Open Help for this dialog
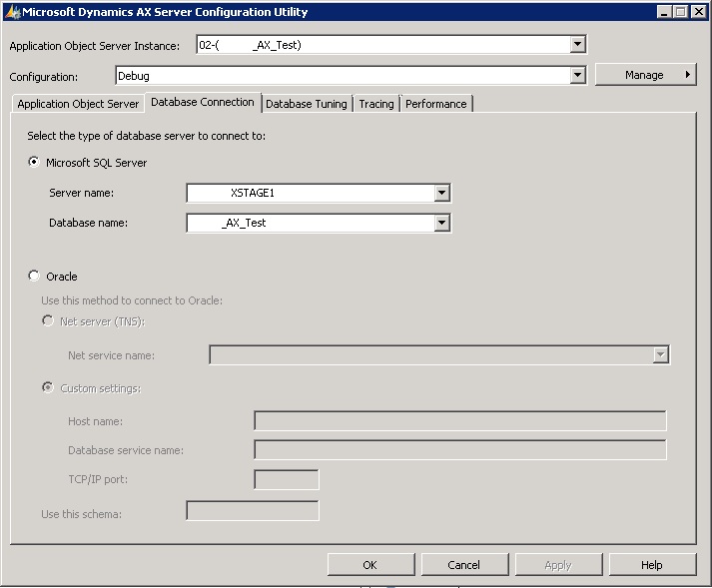 tap(652, 565)
